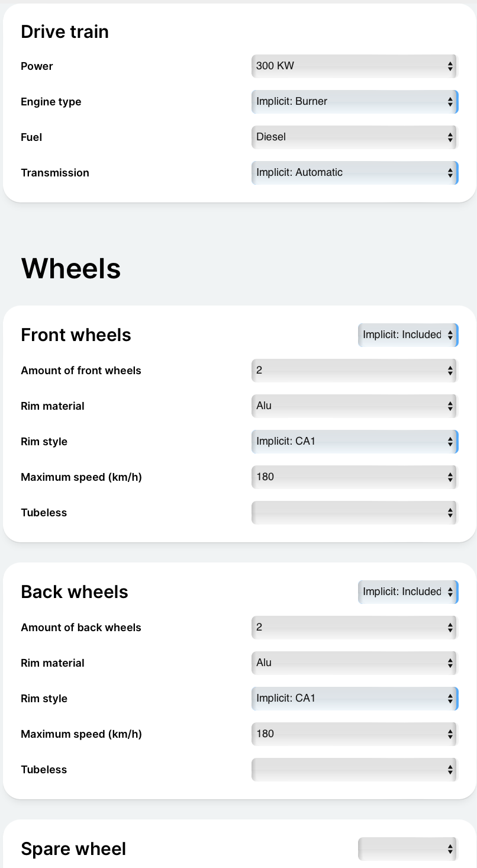
Task: Open the Spare wheel inclusion dropdown
Action: 408,849
